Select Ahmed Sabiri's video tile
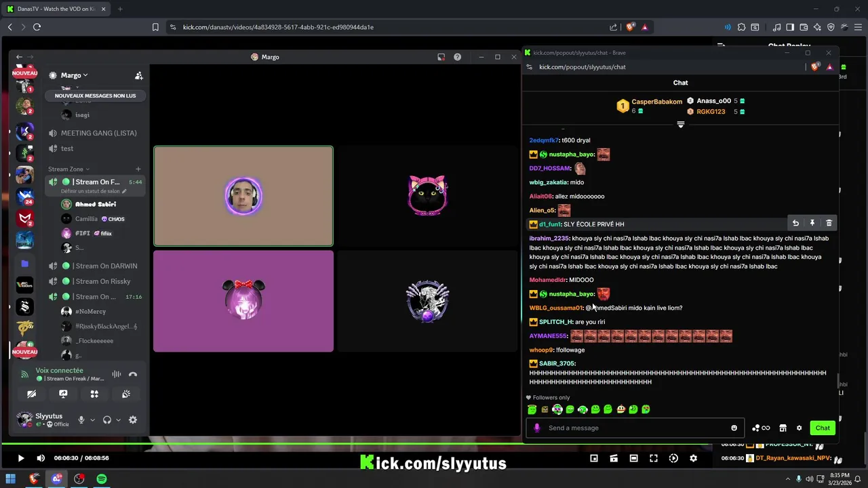 (243, 196)
